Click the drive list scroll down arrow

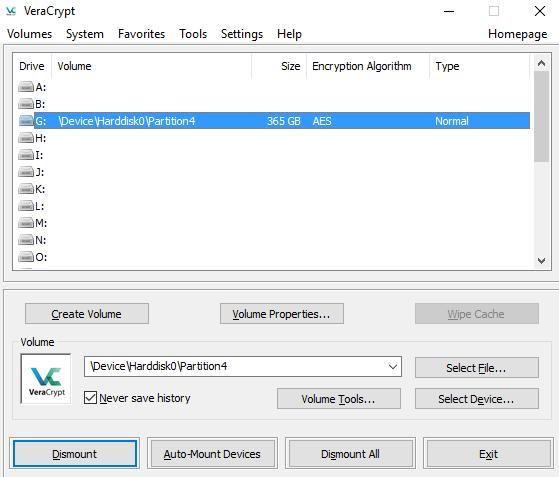click(541, 261)
